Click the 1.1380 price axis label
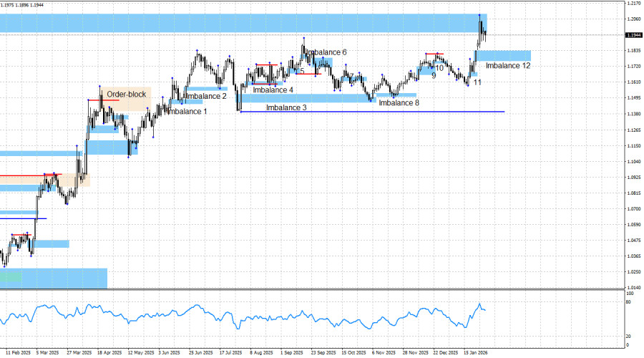Image resolution: width=644 pixels, height=358 pixels. click(x=633, y=114)
